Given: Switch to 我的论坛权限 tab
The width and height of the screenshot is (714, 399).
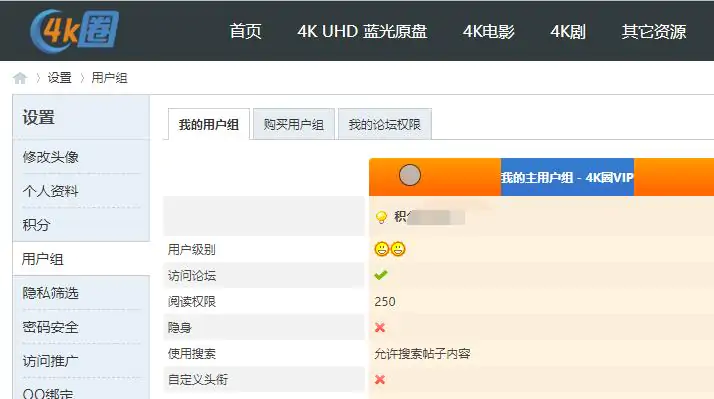Looking at the screenshot, I should point(385,124).
